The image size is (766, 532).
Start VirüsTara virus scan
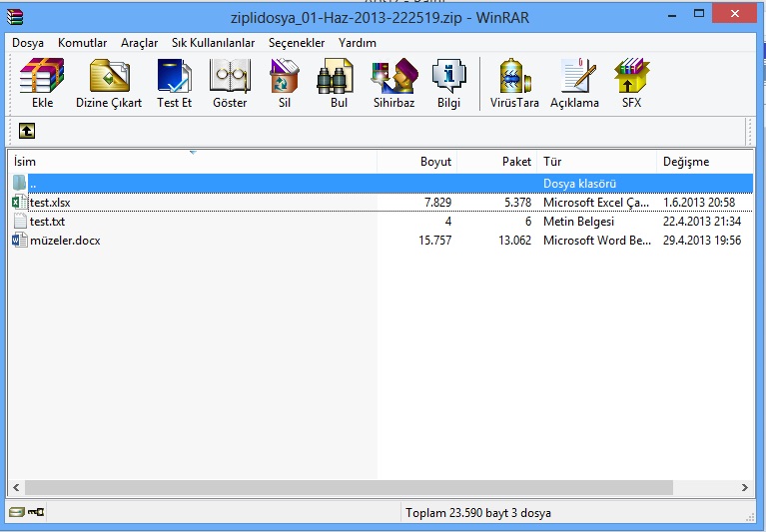[515, 76]
